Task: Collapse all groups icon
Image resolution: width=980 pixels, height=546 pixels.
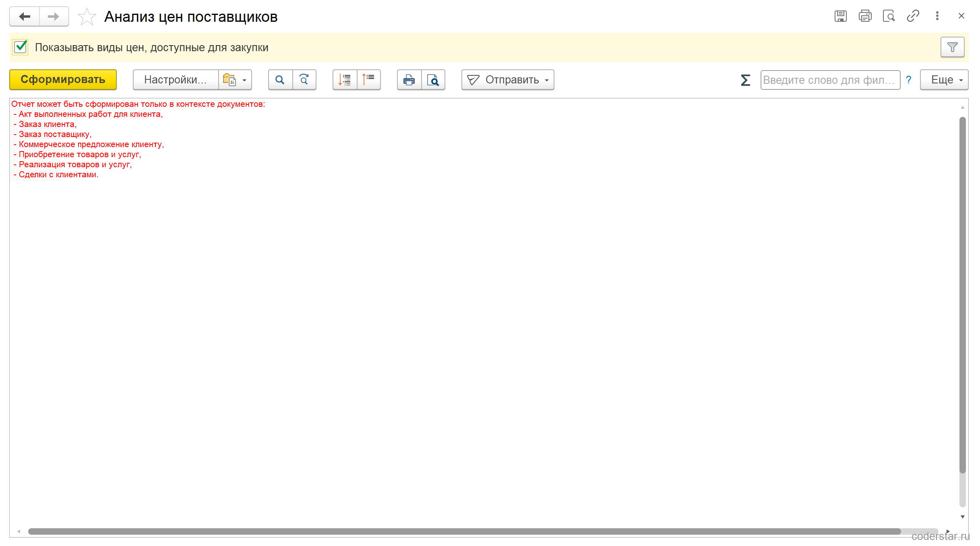Action: click(x=369, y=80)
